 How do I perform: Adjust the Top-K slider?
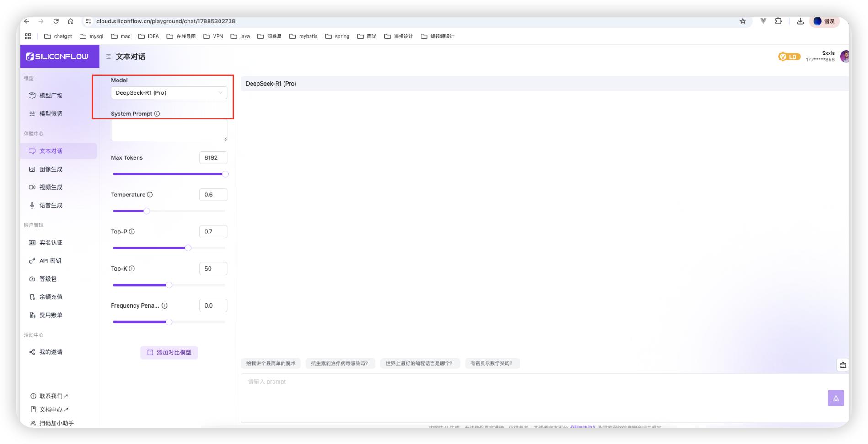point(169,285)
